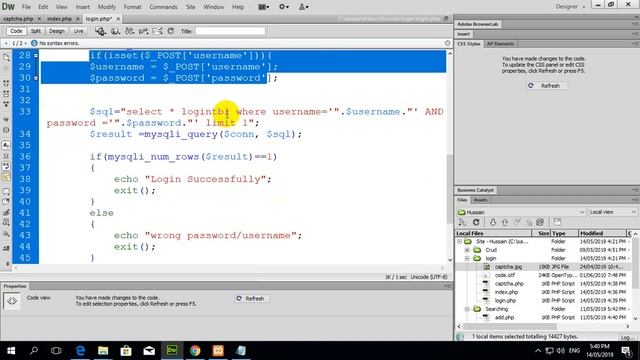Viewport: 640px width, 360px height.
Task: Open the workspace Layout menu icon
Action: tap(264, 7)
